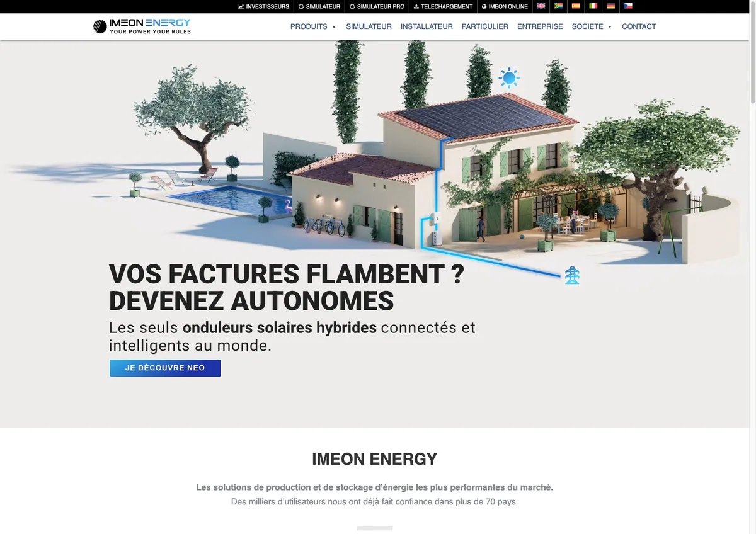
Task: Click the 'IMEON ENERGY' section heading
Action: [x=374, y=459]
